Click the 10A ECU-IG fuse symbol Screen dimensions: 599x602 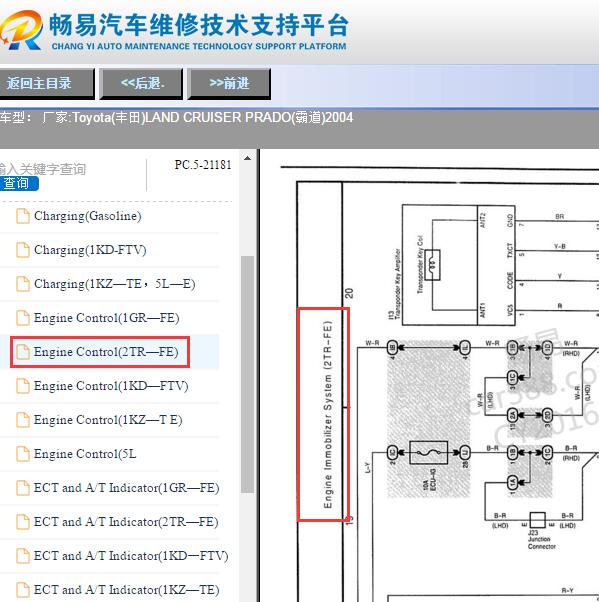[x=429, y=453]
